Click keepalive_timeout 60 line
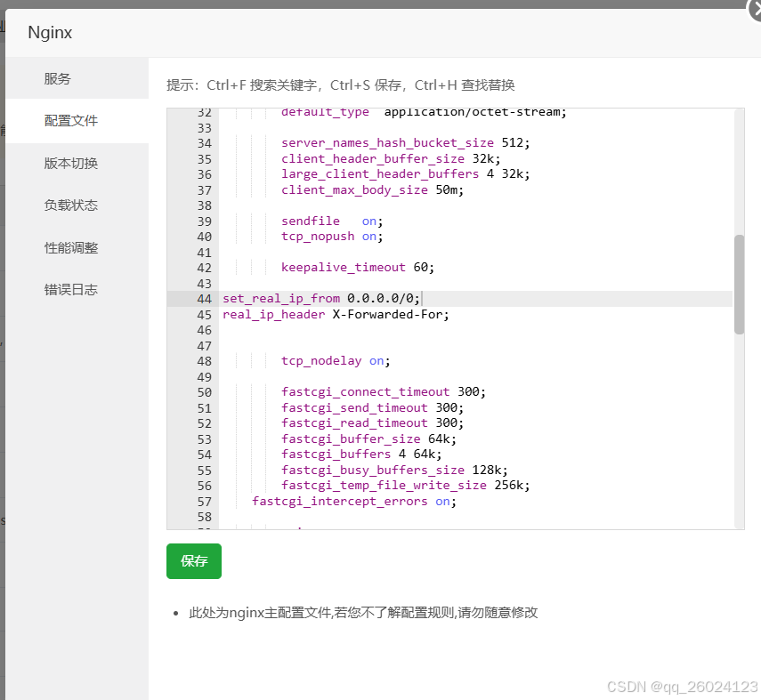Viewport: 761px width, 700px height. 358,268
